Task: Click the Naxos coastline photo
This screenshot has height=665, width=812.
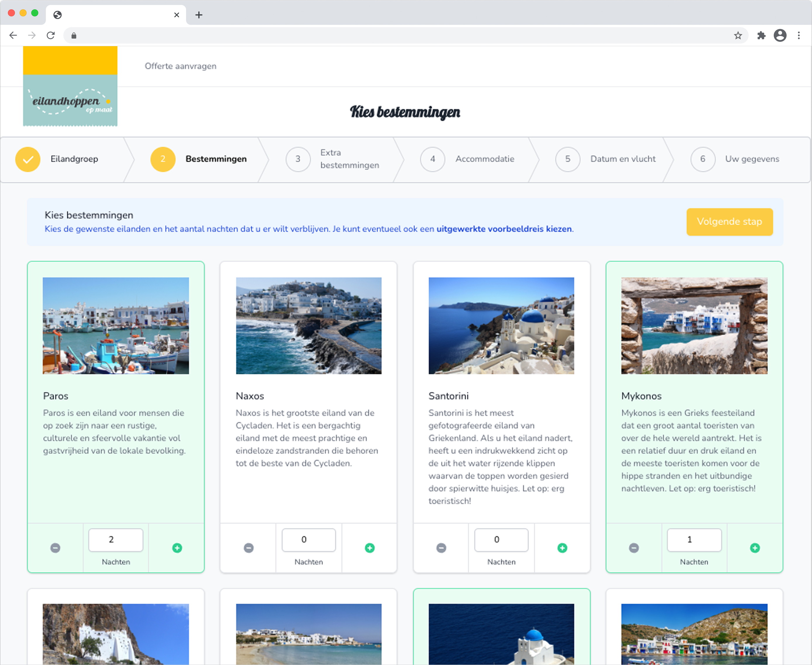Action: (308, 326)
